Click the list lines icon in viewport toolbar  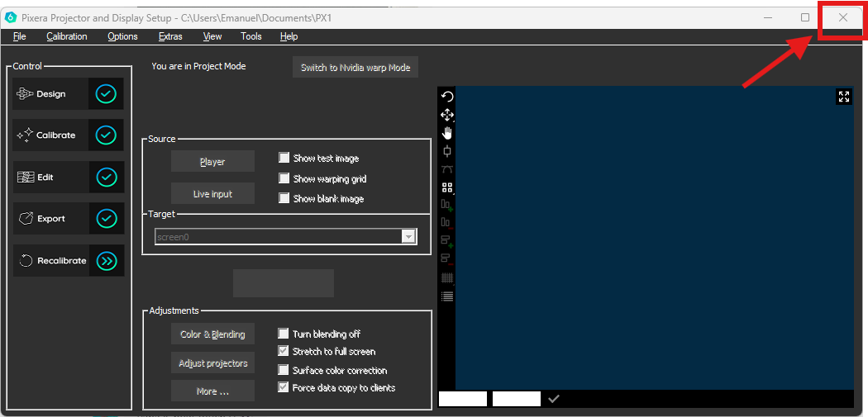pos(447,296)
